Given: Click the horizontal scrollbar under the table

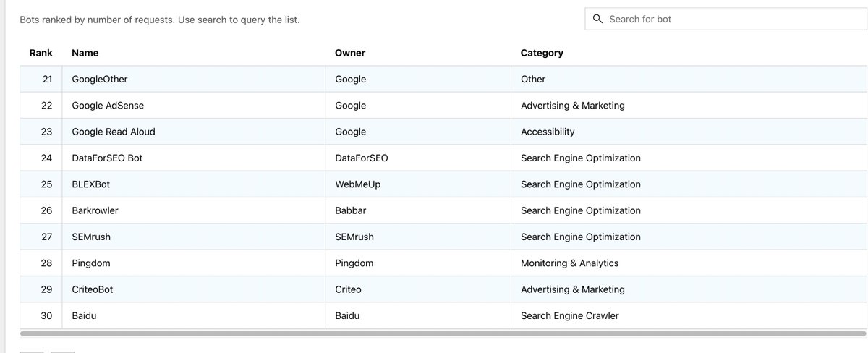Looking at the screenshot, I should pyautogui.click(x=443, y=333).
